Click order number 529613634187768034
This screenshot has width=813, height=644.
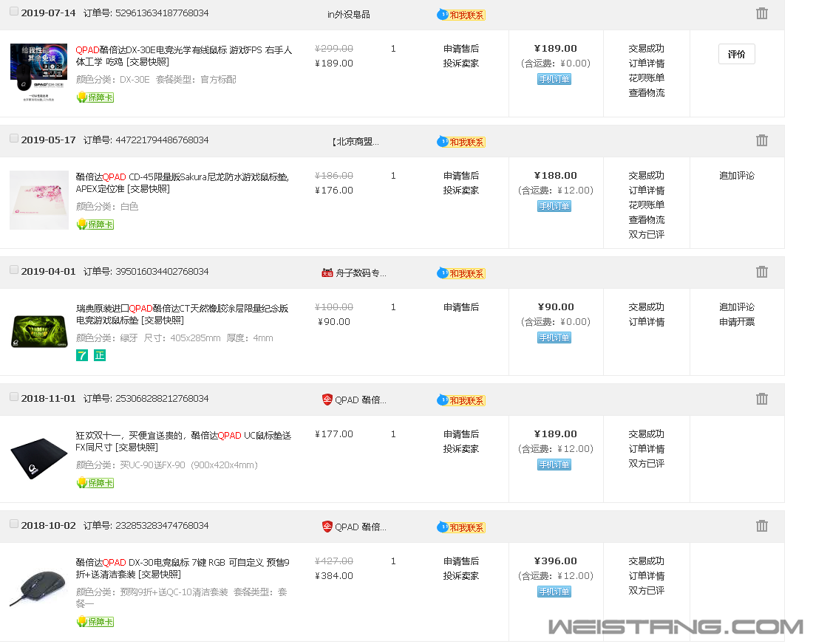162,13
